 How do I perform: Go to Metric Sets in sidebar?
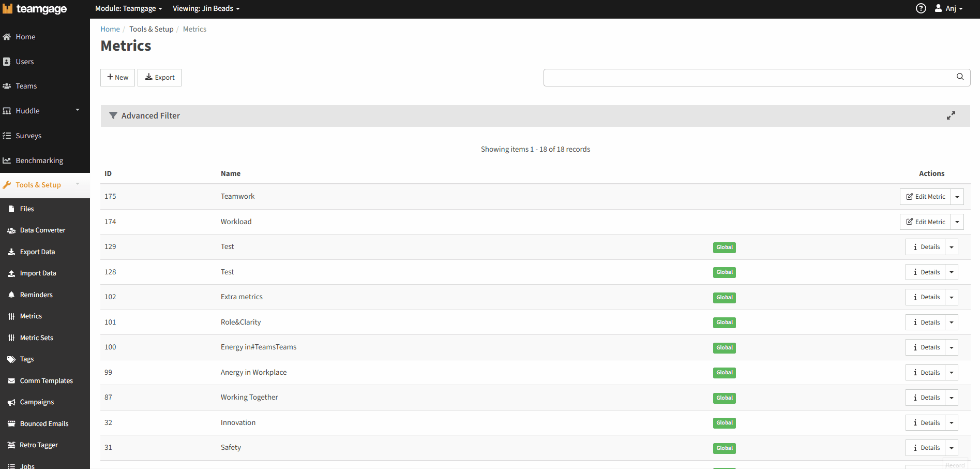(x=36, y=338)
